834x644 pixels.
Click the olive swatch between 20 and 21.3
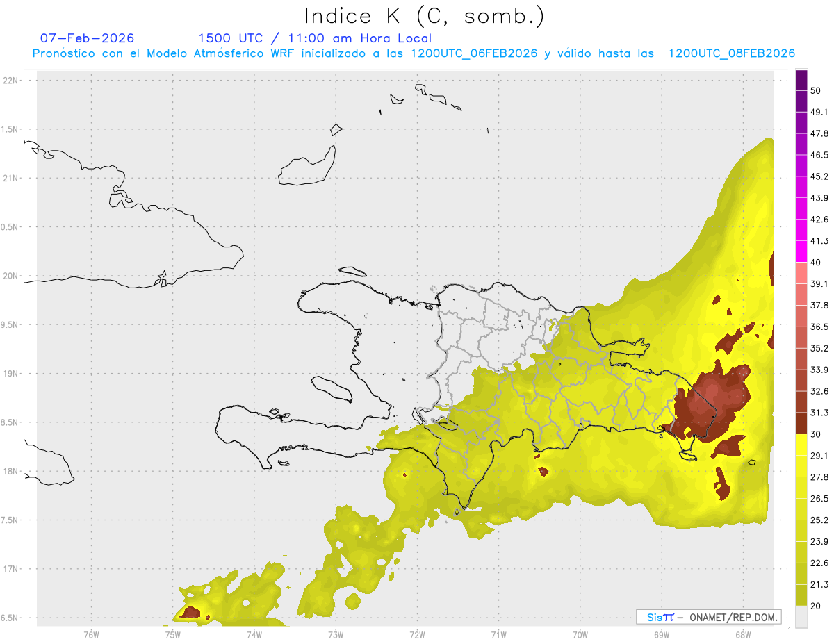801,596
